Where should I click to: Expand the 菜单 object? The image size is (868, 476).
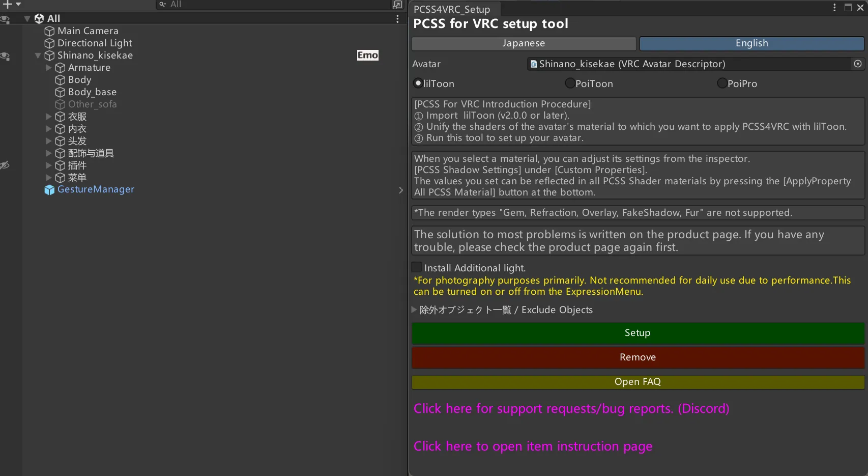click(x=48, y=178)
